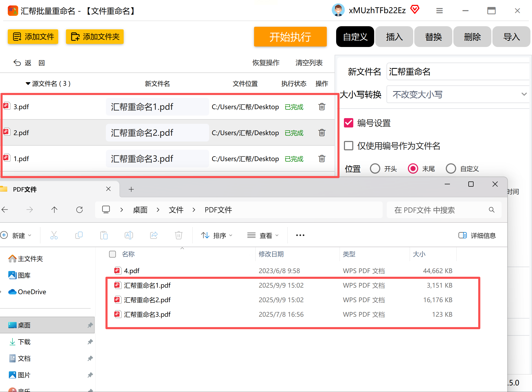Click the 新文件名 input field
This screenshot has width=532, height=392.
tap(458, 72)
